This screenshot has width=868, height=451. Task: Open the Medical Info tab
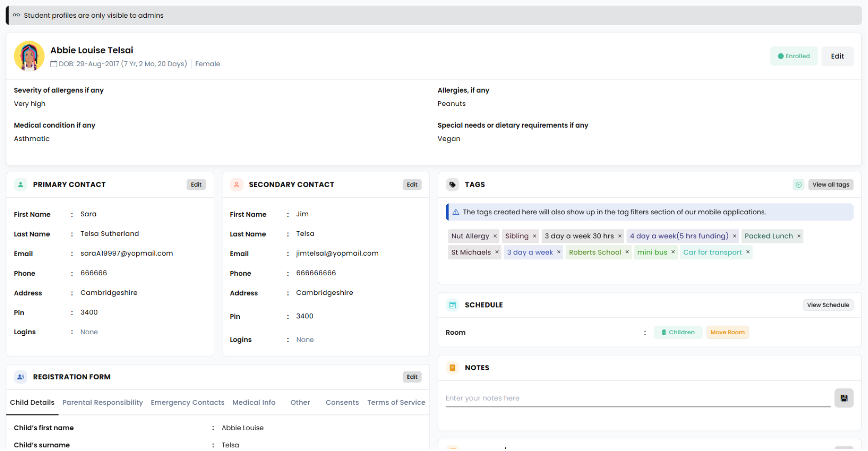(x=254, y=402)
